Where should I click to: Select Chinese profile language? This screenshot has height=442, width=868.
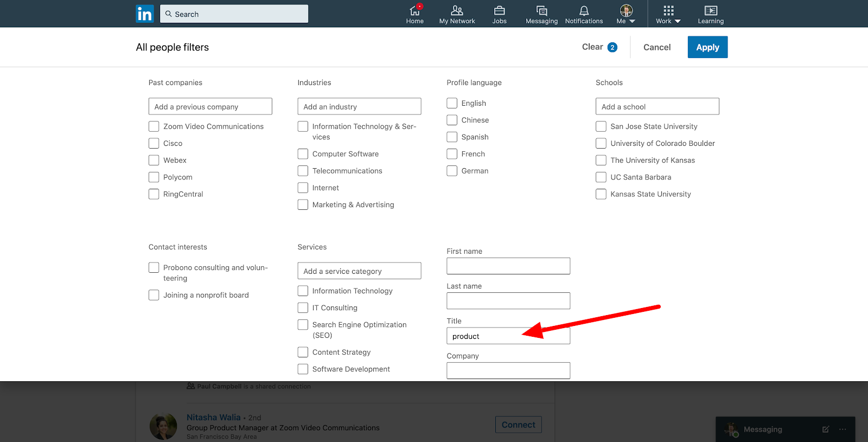click(452, 120)
